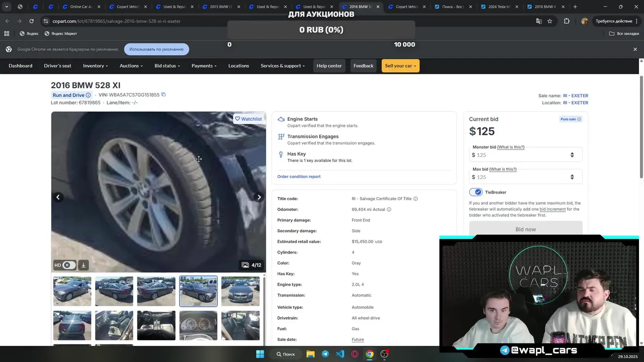Turn off the HD image toggle

[69, 265]
